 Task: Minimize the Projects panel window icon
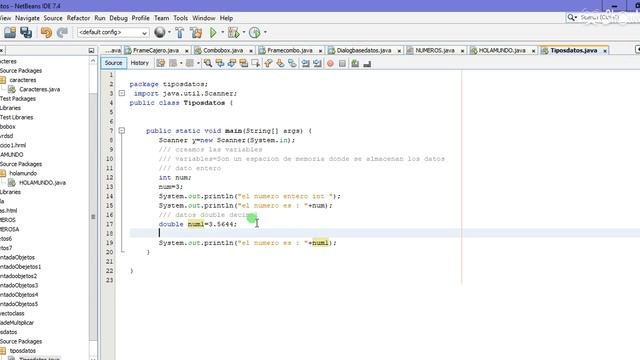click(91, 50)
